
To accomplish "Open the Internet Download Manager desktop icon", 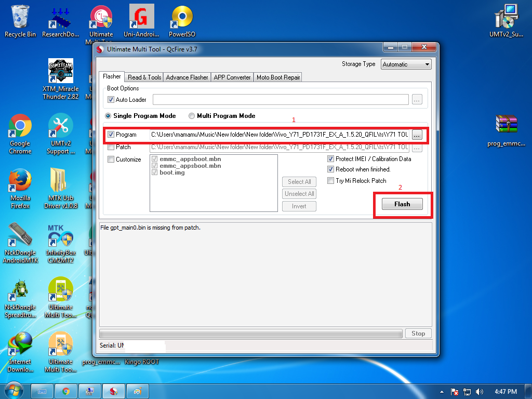I will pyautogui.click(x=20, y=352).
